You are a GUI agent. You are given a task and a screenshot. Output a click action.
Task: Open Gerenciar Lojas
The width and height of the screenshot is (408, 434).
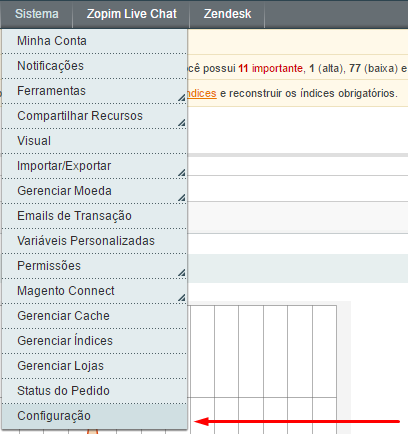[x=94, y=366]
